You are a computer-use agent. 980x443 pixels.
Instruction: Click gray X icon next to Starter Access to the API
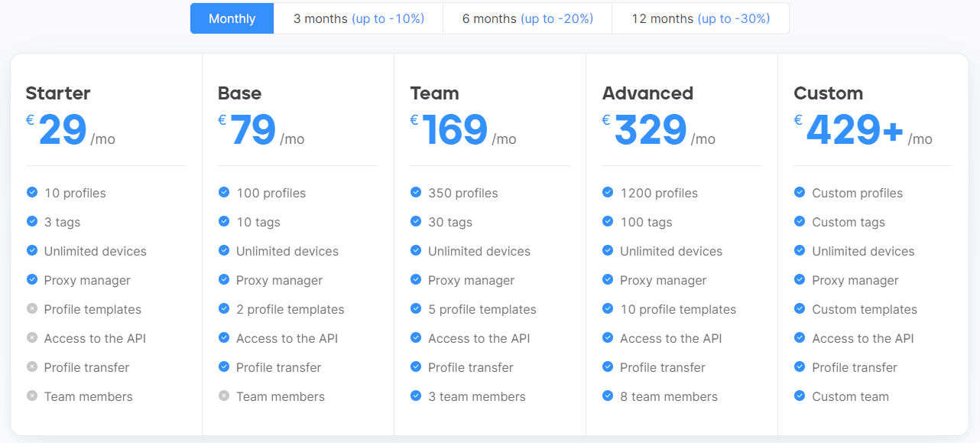(x=32, y=338)
